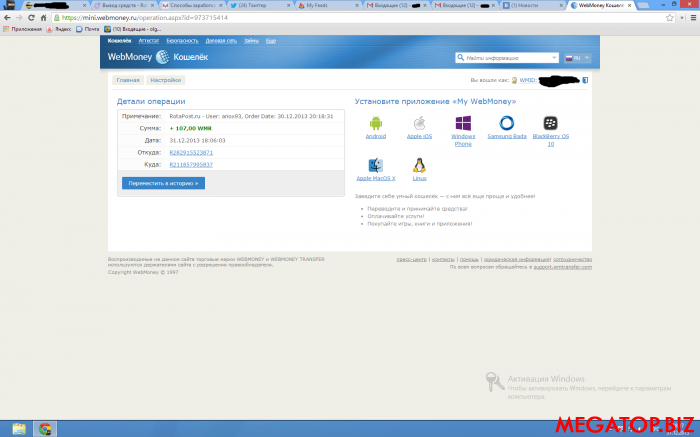Open the Аттестат top menu item
This screenshot has height=437, width=700.
click(149, 41)
